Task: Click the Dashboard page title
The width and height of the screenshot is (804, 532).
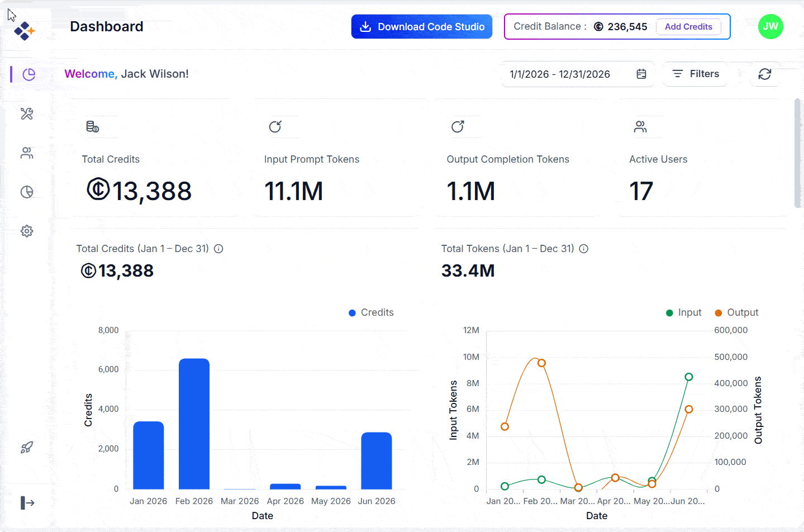Action: point(107,26)
